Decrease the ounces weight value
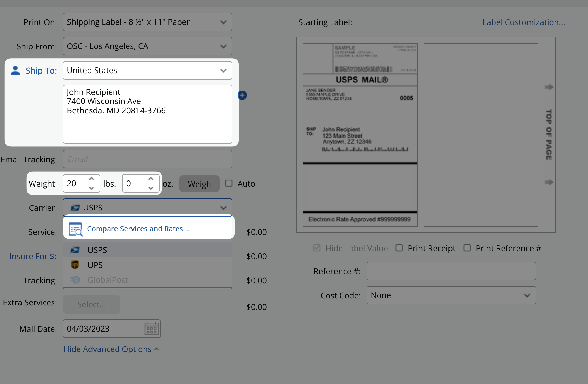 (x=151, y=188)
